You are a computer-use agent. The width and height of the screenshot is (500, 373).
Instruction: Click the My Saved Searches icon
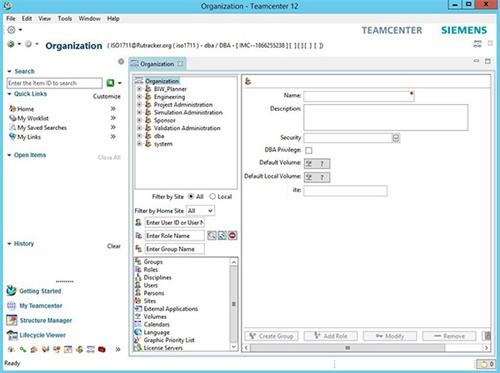[x=12, y=127]
